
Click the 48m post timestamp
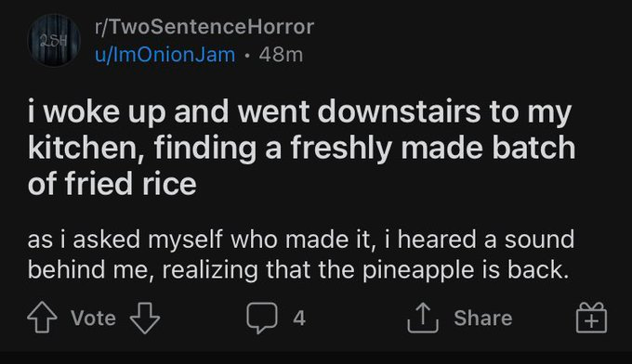(281, 55)
